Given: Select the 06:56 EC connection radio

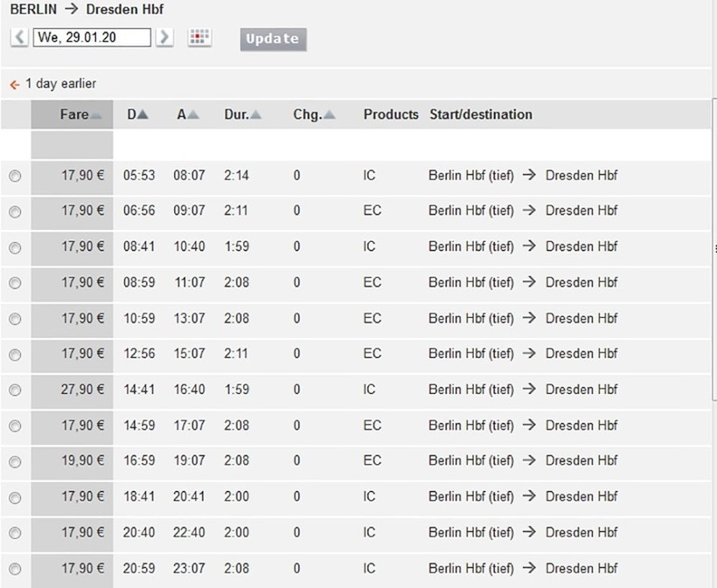Looking at the screenshot, I should tap(15, 211).
